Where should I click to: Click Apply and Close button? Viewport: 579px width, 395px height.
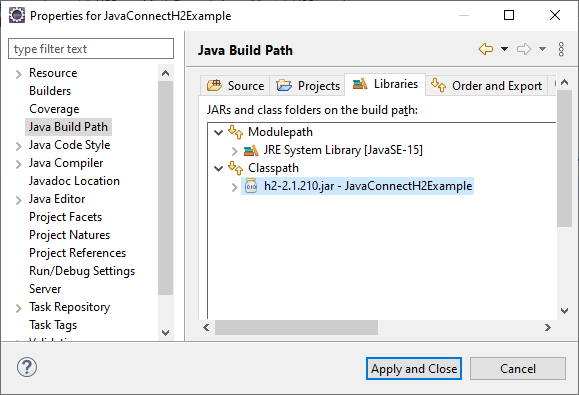414,368
